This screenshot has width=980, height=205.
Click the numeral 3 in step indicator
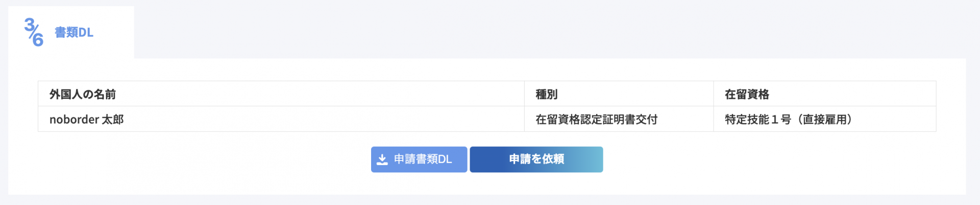tap(30, 25)
